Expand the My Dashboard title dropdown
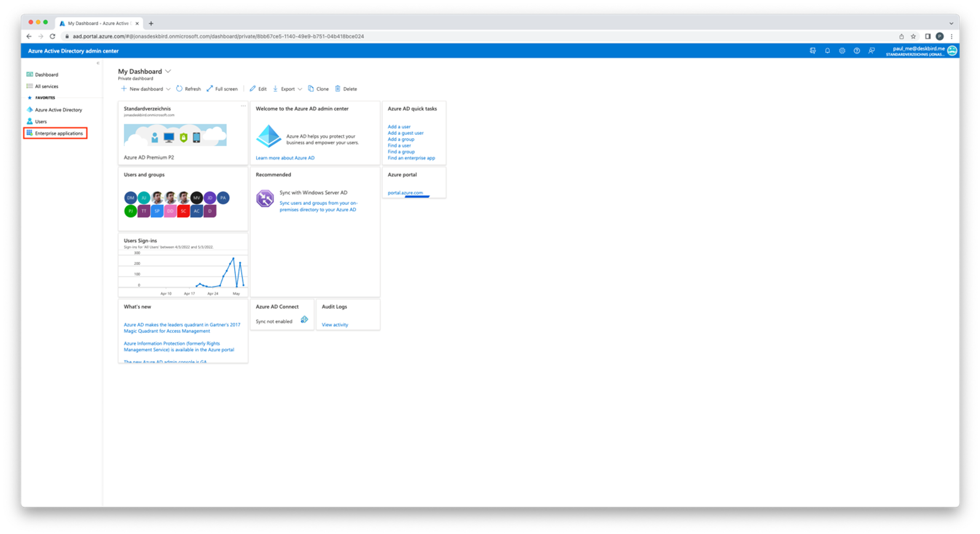The image size is (980, 534). coord(168,72)
